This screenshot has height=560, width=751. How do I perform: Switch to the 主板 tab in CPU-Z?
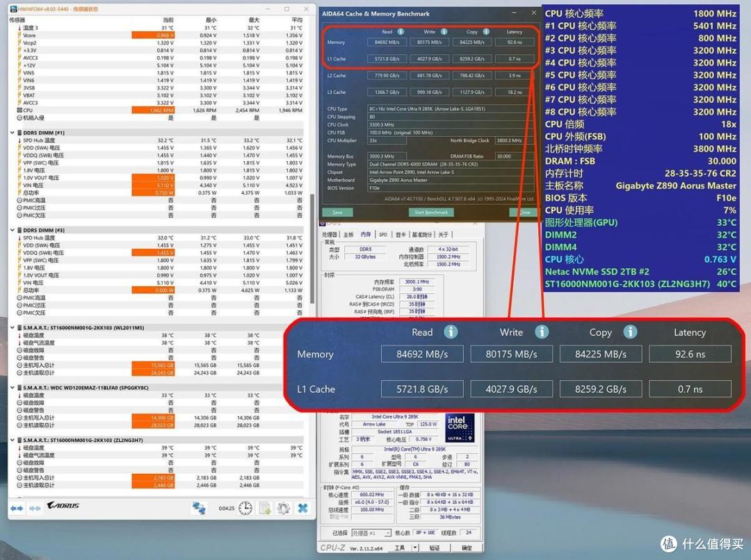pyautogui.click(x=348, y=235)
